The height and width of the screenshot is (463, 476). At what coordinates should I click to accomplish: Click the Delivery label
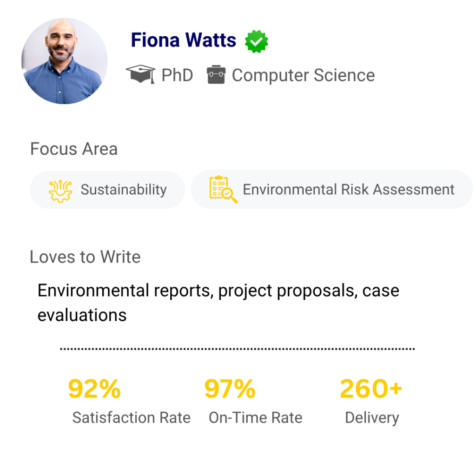(x=372, y=417)
